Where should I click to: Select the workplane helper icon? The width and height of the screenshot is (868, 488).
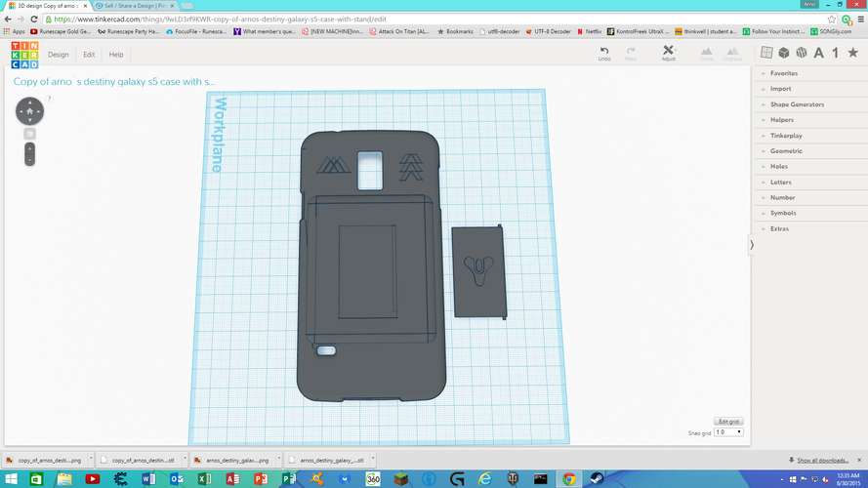point(766,53)
